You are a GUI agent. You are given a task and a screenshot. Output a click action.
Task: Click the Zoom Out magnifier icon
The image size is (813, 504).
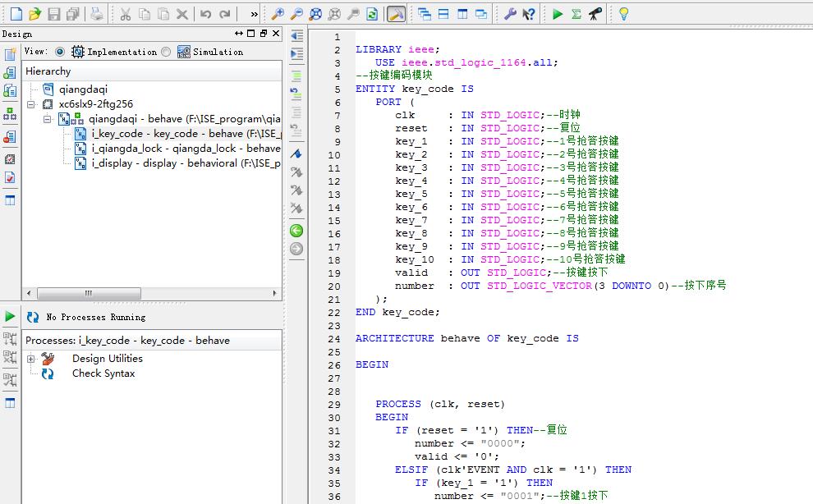point(296,14)
